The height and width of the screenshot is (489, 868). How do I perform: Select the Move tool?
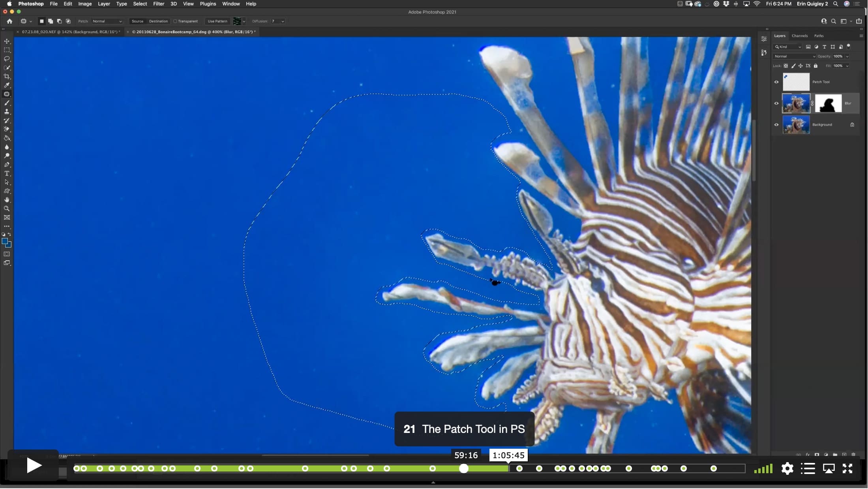[x=7, y=41]
